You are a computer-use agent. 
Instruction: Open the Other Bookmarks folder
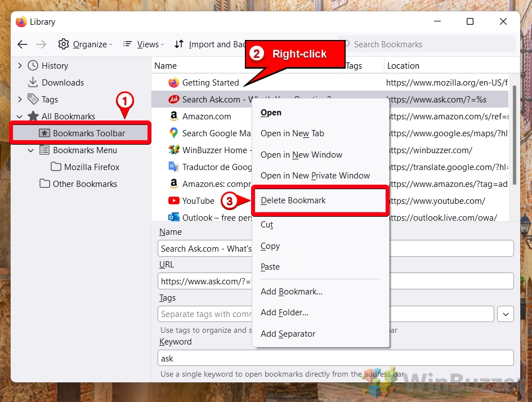coord(78,184)
